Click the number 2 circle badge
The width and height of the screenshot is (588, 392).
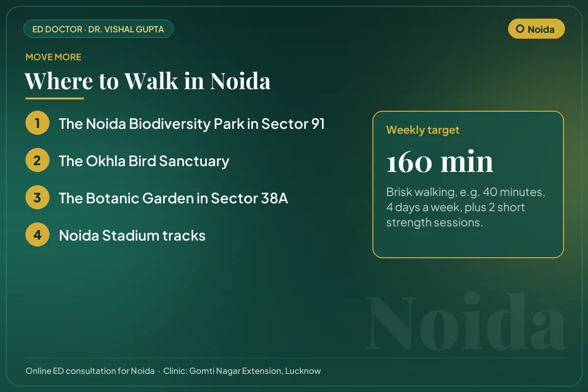pos(37,160)
